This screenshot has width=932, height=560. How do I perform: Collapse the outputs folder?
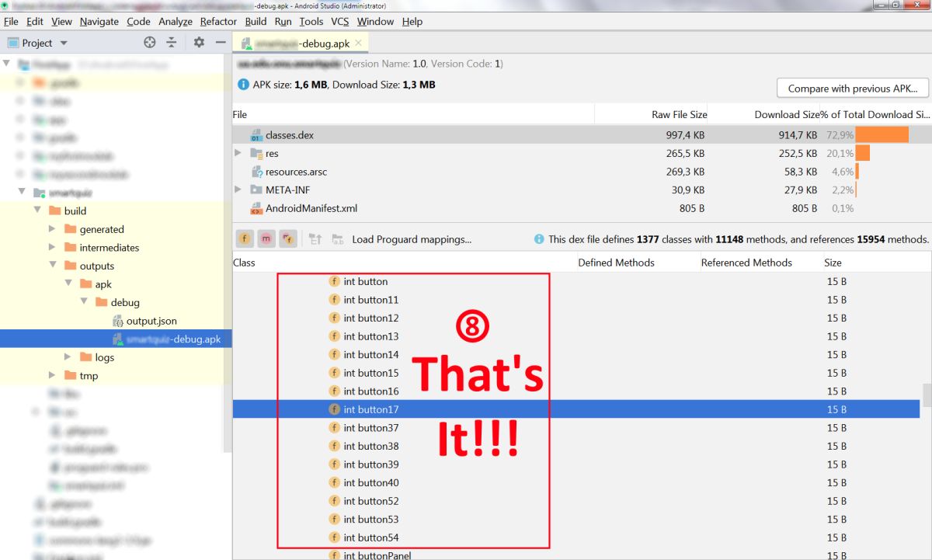[x=52, y=266]
